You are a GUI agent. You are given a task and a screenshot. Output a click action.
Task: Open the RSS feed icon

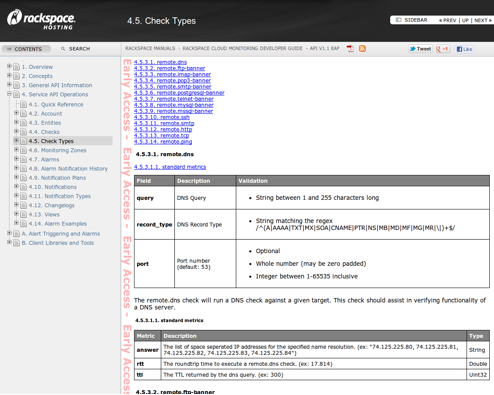[x=362, y=49]
